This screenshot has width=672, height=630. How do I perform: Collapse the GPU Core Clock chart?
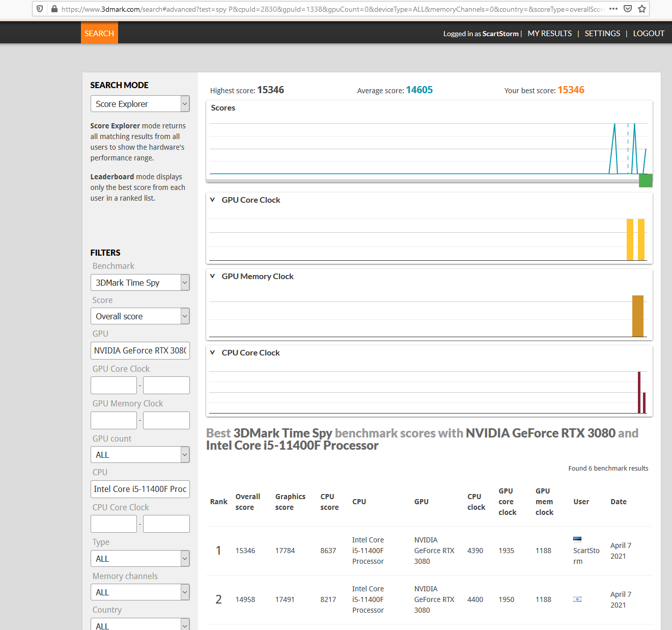212,200
